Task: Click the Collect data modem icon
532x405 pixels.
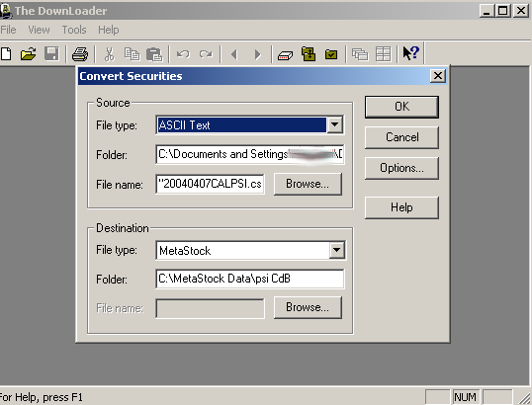Action: point(285,55)
